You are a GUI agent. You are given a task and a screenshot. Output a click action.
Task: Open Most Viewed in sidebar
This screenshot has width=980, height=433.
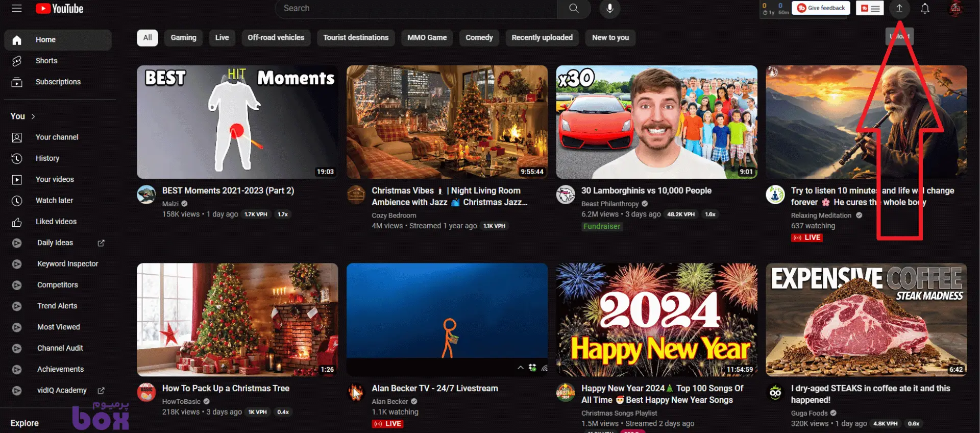tap(58, 327)
